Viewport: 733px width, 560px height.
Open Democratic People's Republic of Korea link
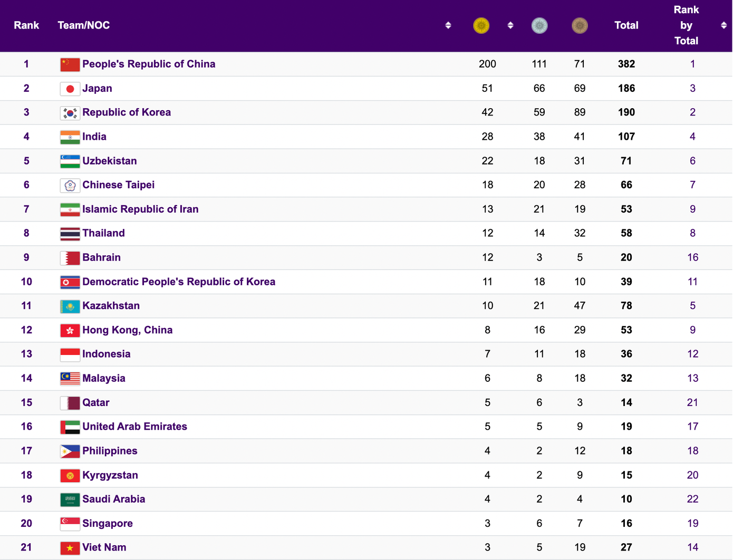click(x=179, y=282)
